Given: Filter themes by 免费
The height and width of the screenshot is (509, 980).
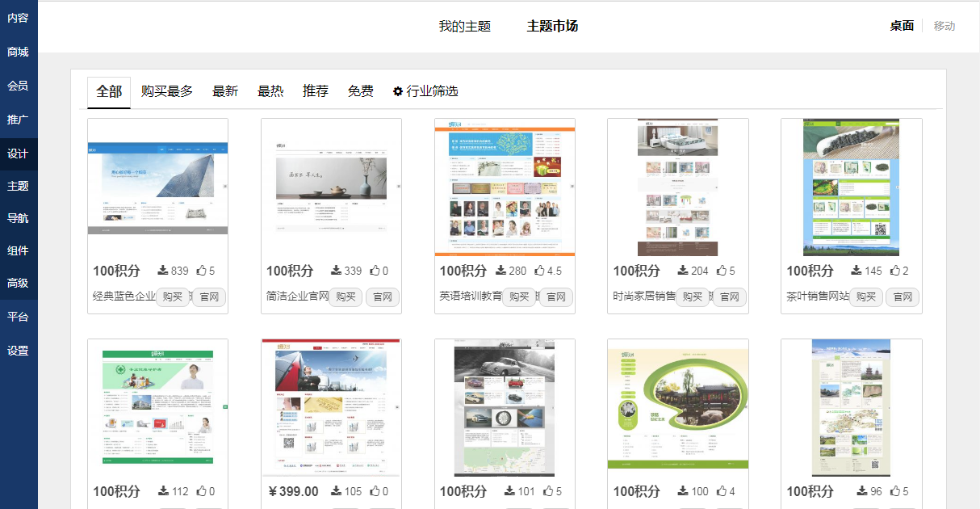Looking at the screenshot, I should [x=361, y=91].
